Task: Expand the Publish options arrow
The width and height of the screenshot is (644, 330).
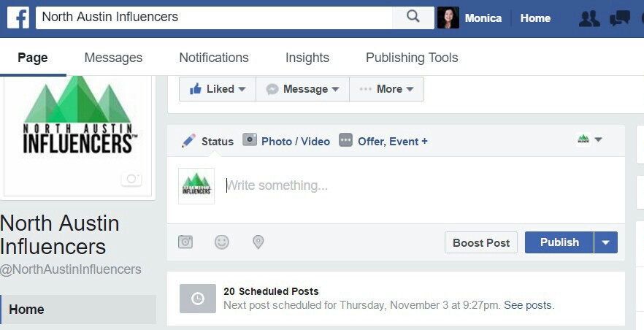Action: [605, 242]
